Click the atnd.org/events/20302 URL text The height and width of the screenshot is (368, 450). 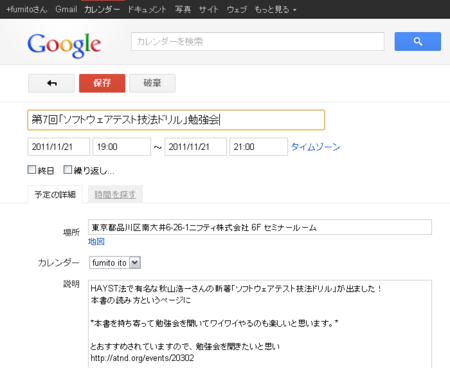[142, 358]
